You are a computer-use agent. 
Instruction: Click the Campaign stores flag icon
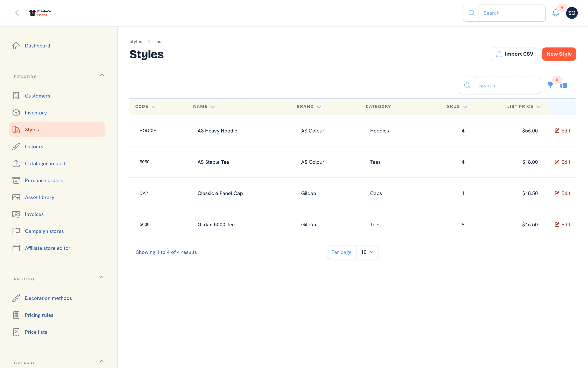[16, 231]
